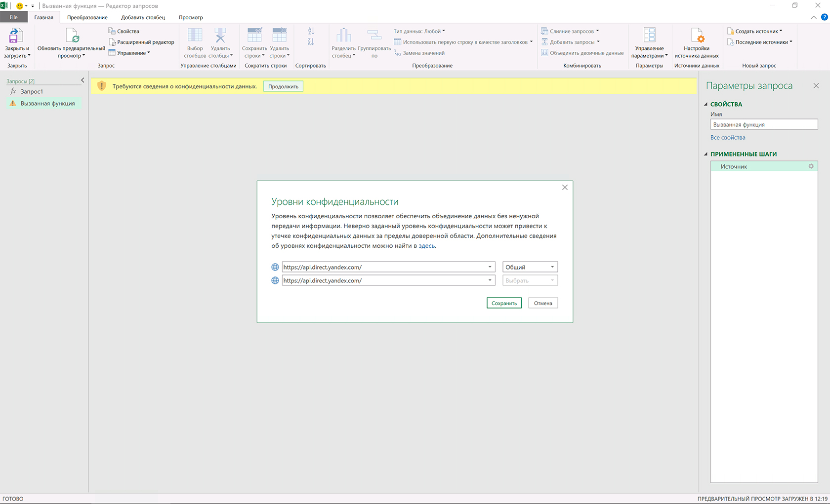Open the Advanced Editor (Расширенный редактор)
This screenshot has height=504, width=830.
(141, 42)
